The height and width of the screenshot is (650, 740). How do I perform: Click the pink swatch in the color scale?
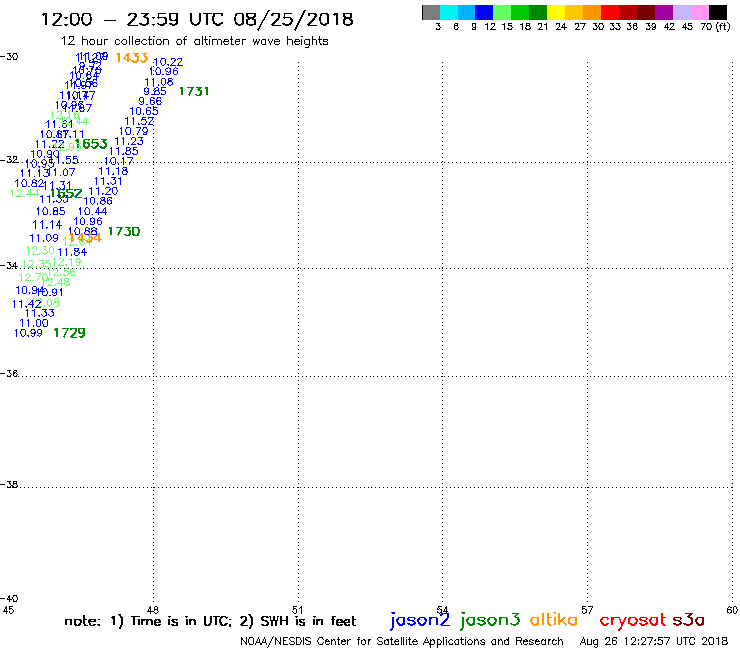click(x=700, y=12)
